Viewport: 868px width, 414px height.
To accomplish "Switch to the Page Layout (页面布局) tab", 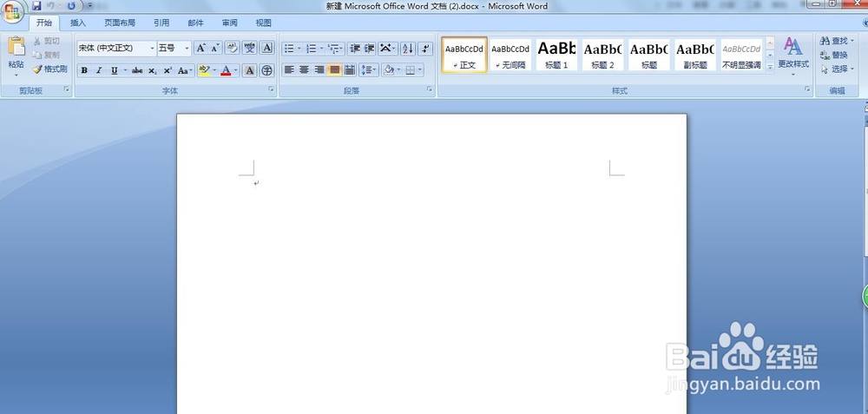I will point(120,23).
